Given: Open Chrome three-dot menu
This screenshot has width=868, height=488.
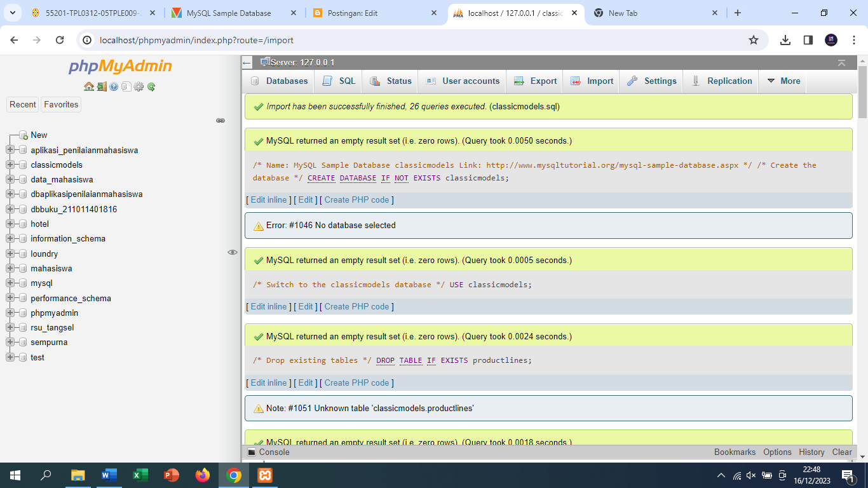Looking at the screenshot, I should coord(854,40).
